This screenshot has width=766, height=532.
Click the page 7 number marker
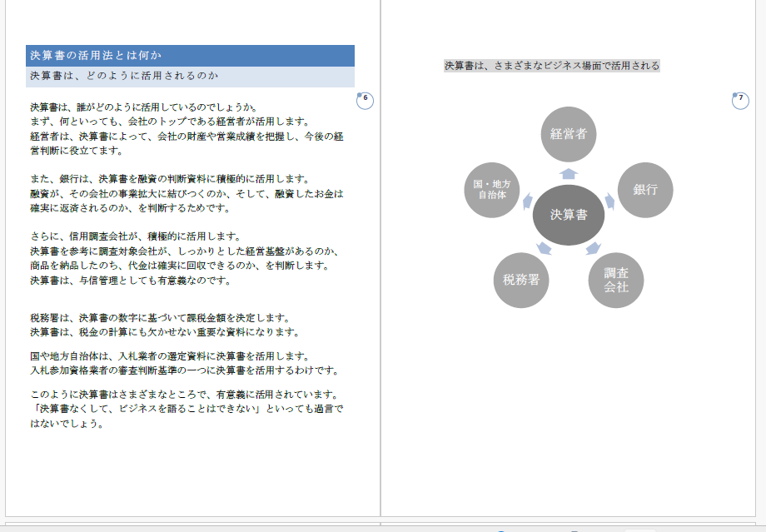point(739,101)
